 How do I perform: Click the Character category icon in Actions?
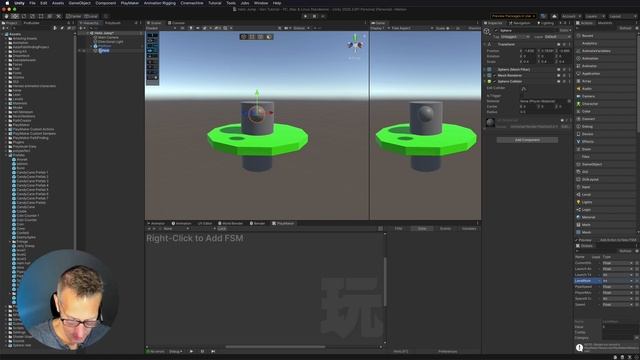[578, 104]
